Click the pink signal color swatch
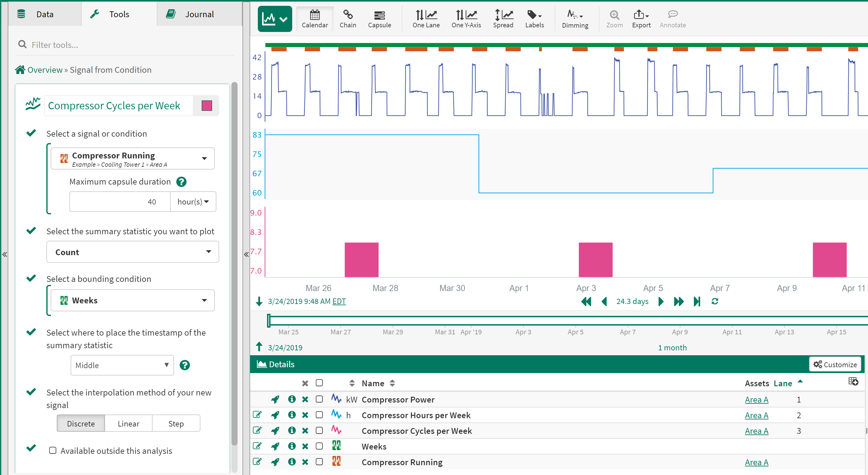Screen dimensions: 868x475 [207, 106]
